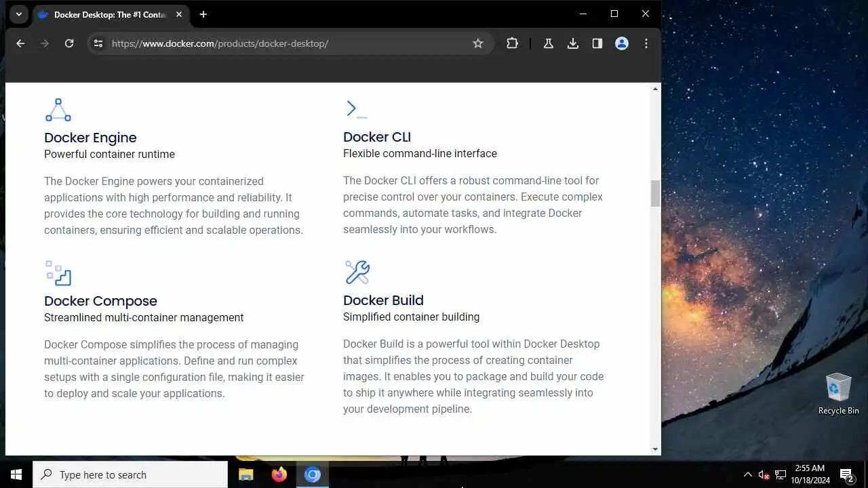Launch Firefox from the taskbar
Image resolution: width=868 pixels, height=488 pixels.
pos(279,474)
